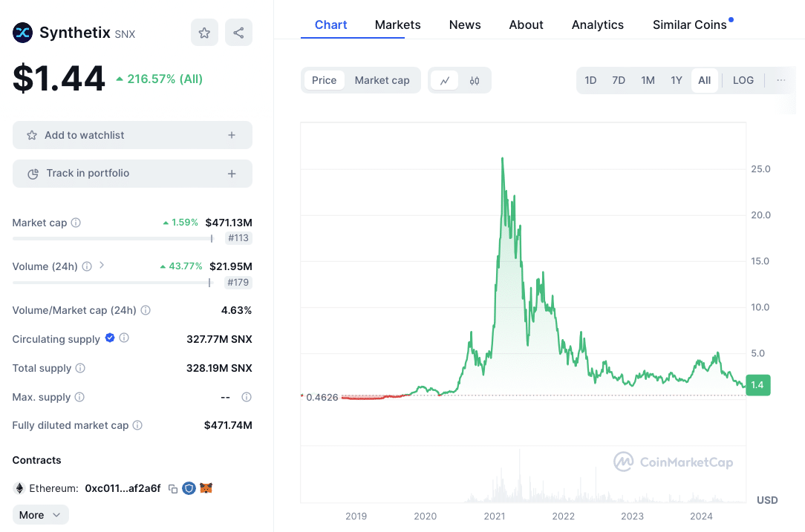Open the Volume (24h) chevron arrow

pyautogui.click(x=102, y=265)
